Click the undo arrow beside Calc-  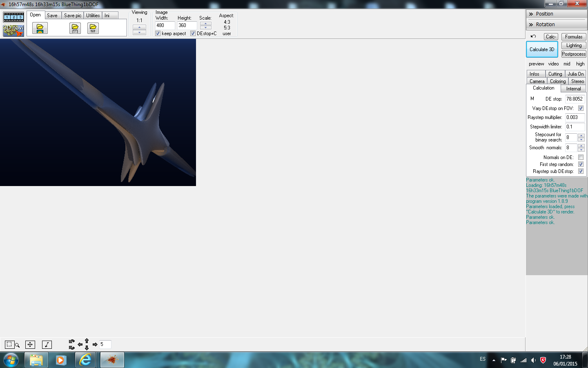[x=533, y=36]
